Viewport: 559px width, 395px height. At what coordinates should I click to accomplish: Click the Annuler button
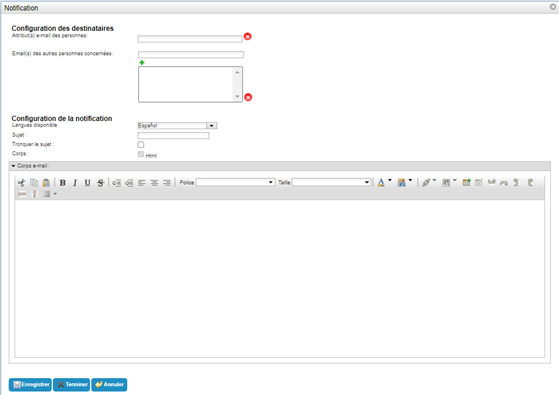(x=109, y=385)
